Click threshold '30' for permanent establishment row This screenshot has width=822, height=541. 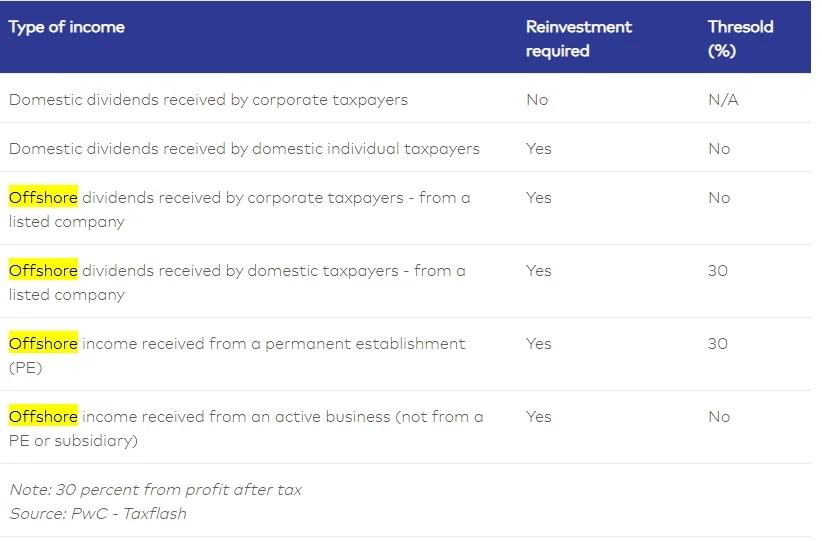pyautogui.click(x=718, y=343)
